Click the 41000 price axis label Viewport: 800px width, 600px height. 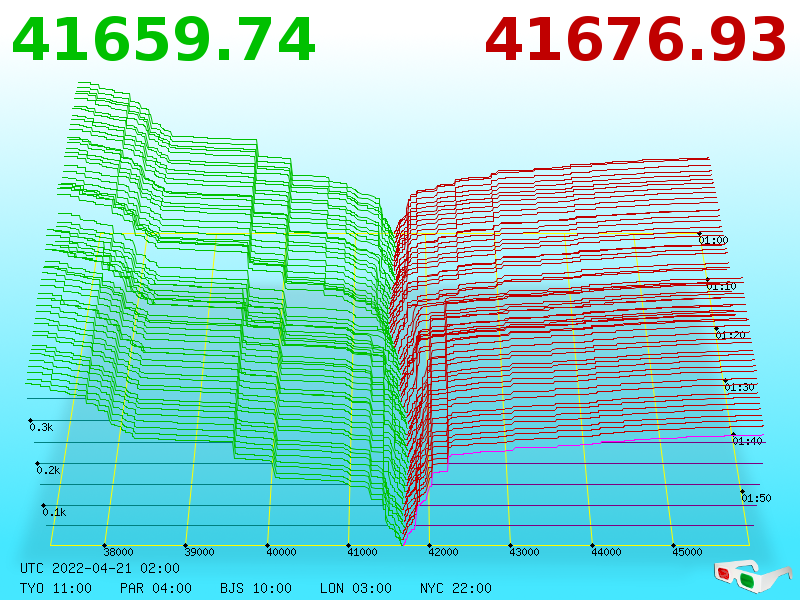pyautogui.click(x=362, y=552)
